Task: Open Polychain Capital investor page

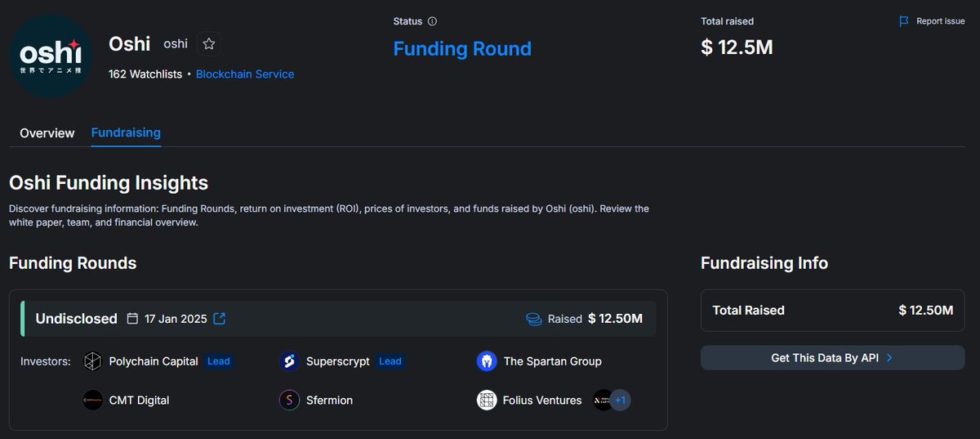Action: (x=154, y=361)
